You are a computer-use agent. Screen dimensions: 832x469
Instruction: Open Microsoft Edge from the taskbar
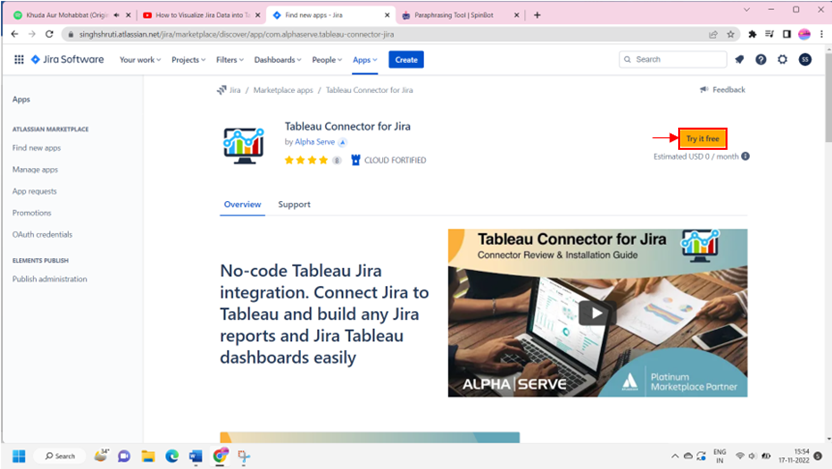[x=172, y=456]
